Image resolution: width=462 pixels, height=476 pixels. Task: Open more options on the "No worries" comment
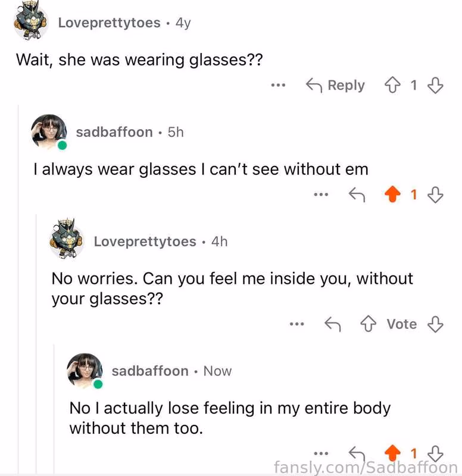[296, 324]
